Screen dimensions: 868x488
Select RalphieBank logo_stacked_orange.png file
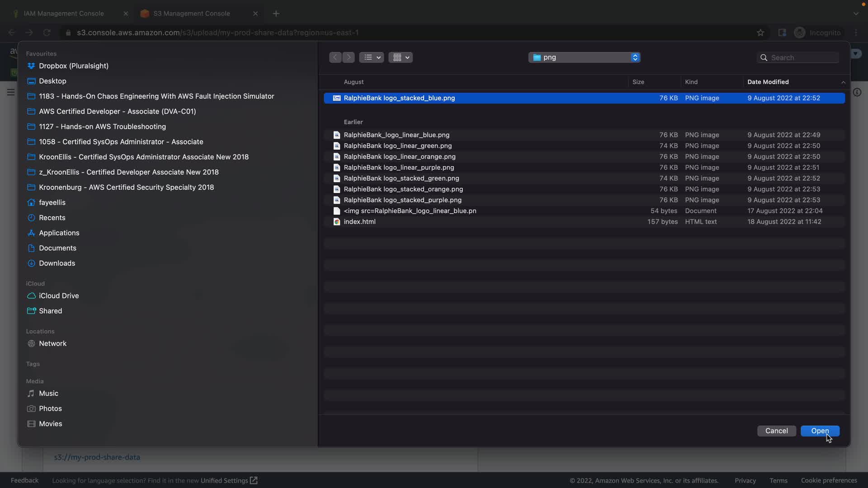[x=403, y=189]
